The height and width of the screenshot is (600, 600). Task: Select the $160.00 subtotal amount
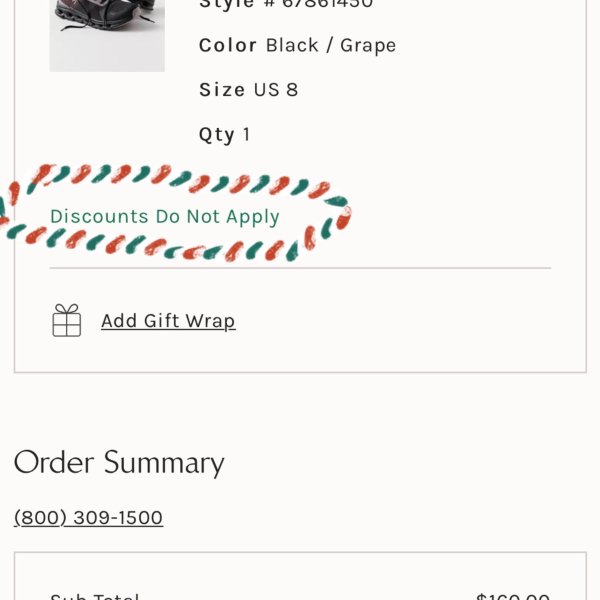[513, 597]
